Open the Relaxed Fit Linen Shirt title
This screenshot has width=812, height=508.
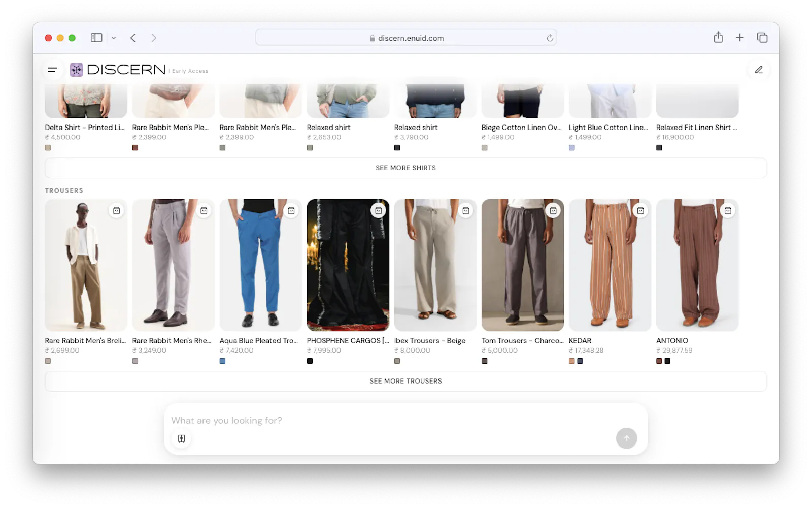696,128
